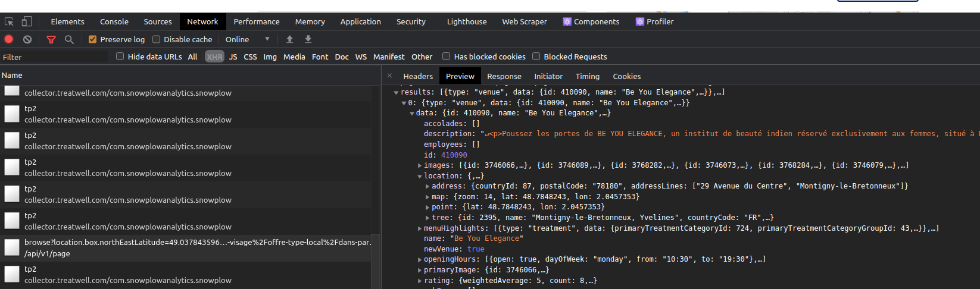
Task: Close the request details pane
Action: tap(389, 76)
